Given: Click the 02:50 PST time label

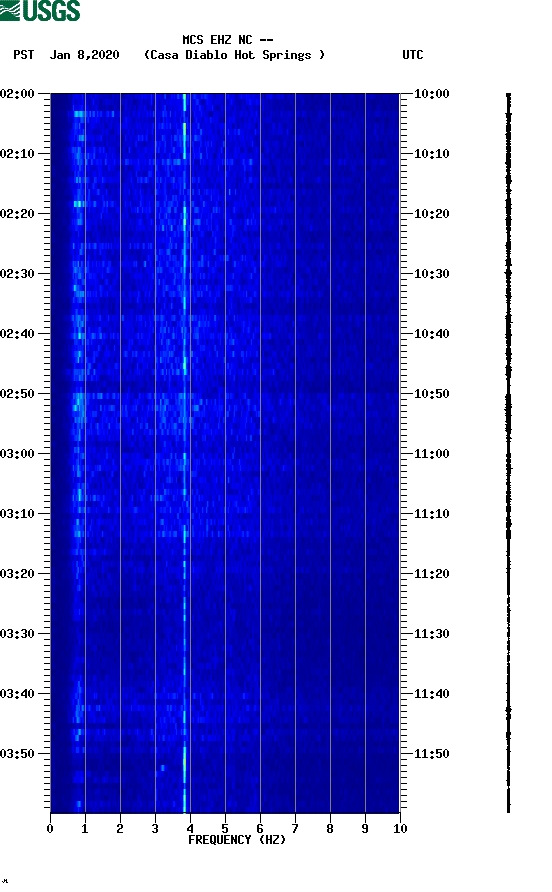Looking at the screenshot, I should (x=18, y=394).
